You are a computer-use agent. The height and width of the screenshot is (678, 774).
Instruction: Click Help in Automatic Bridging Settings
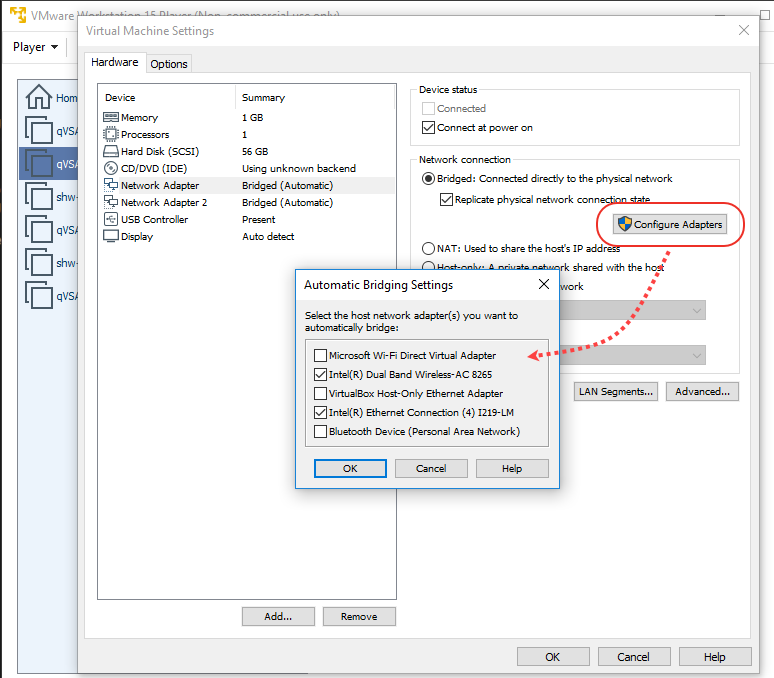512,468
